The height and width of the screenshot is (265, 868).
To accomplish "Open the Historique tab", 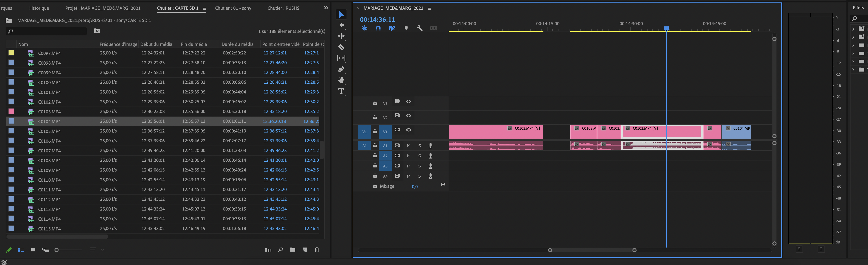I will [38, 8].
